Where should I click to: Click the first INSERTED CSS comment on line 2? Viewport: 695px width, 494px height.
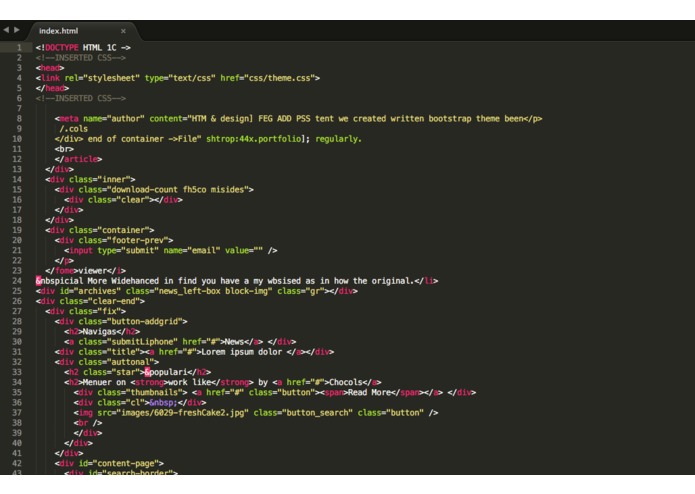point(81,58)
